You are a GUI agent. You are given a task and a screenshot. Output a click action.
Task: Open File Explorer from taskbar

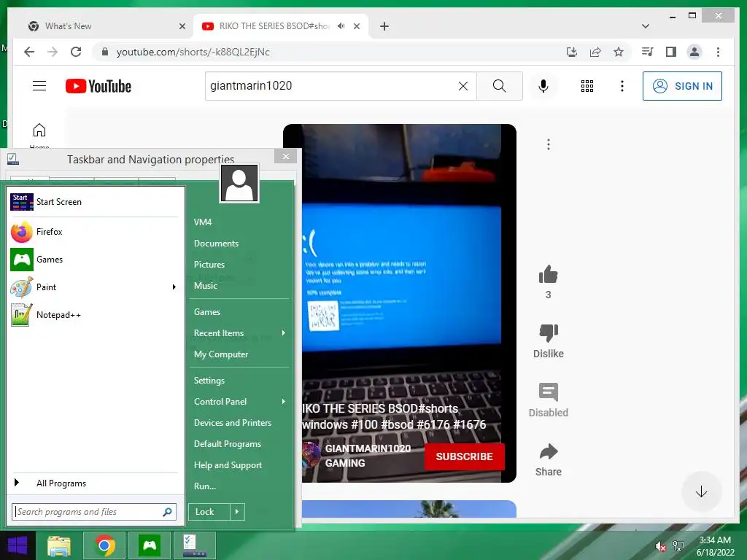[x=59, y=545]
